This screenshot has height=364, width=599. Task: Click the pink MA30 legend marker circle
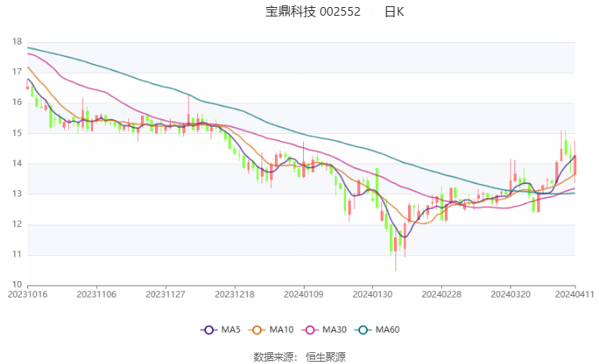(x=311, y=330)
